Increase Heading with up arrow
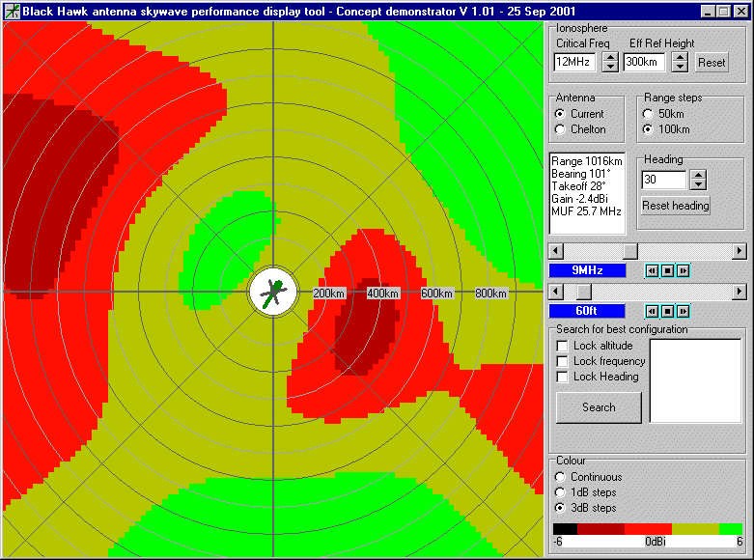 click(x=698, y=175)
